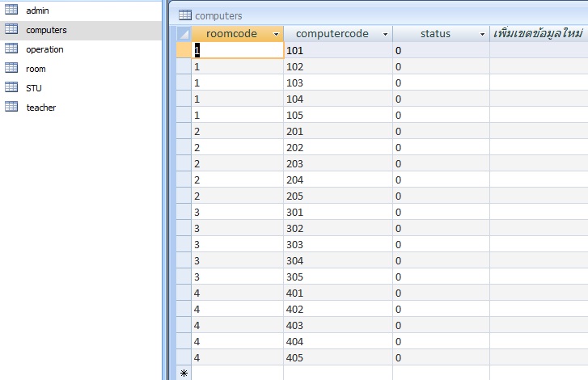Click the computers table icon in navigation
The width and height of the screenshot is (588, 380).
11,30
